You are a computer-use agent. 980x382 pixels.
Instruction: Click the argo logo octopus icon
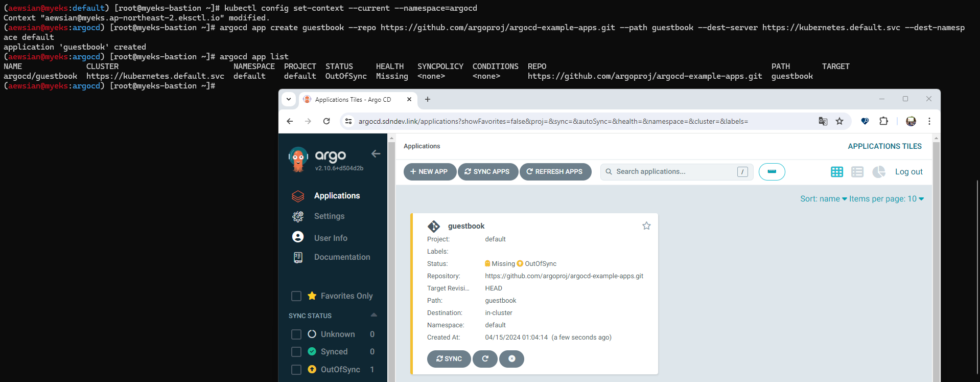coord(298,160)
